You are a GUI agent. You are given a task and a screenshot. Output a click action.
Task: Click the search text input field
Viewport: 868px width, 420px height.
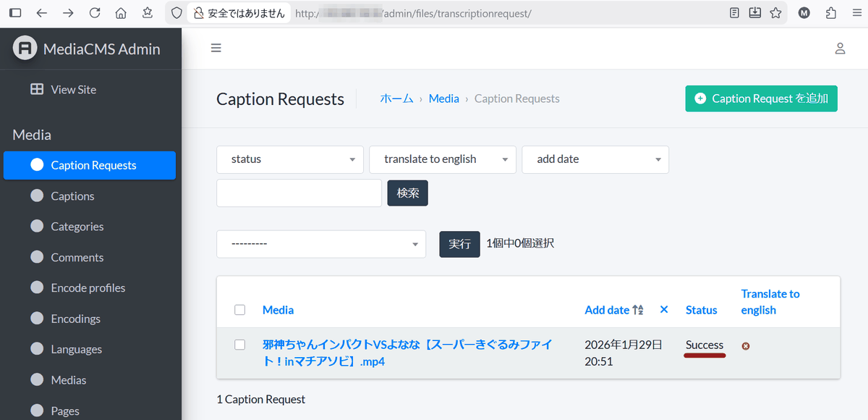(x=299, y=193)
